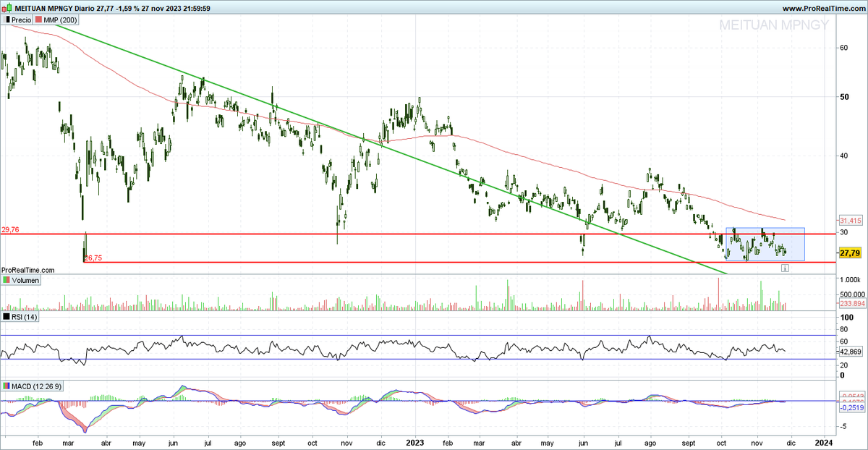Click the 233.894 volume value tag
Screen dimensions: 868x450
[x=851, y=304]
